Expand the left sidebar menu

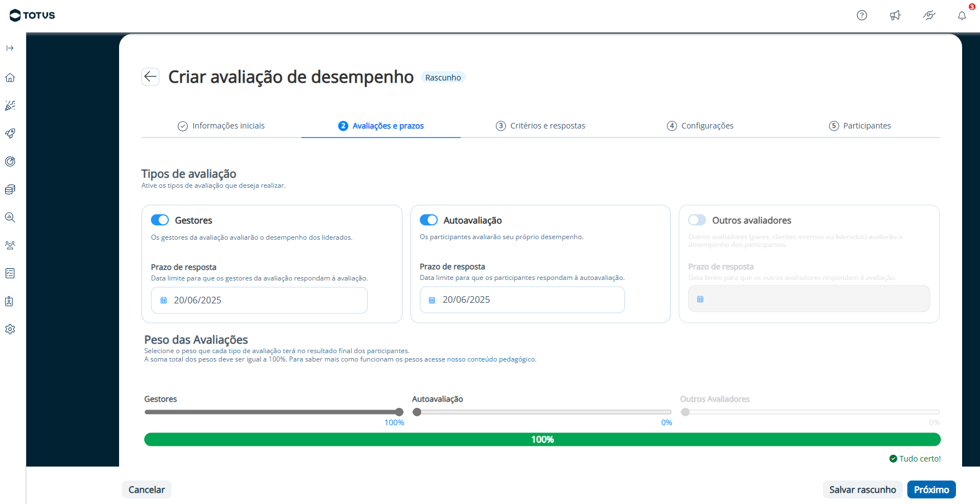pos(10,48)
